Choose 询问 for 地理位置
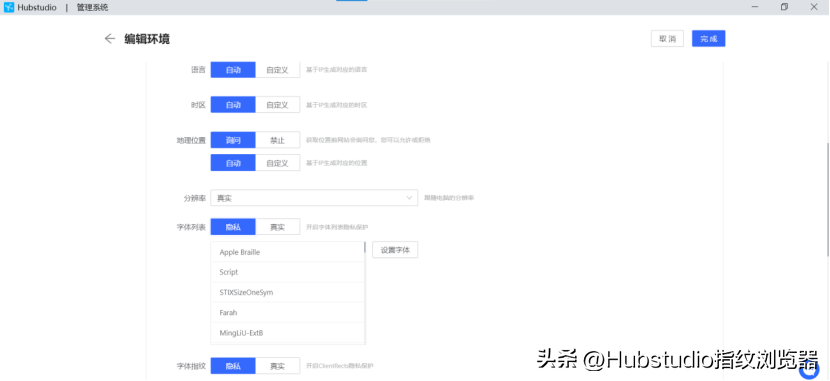 (233, 140)
